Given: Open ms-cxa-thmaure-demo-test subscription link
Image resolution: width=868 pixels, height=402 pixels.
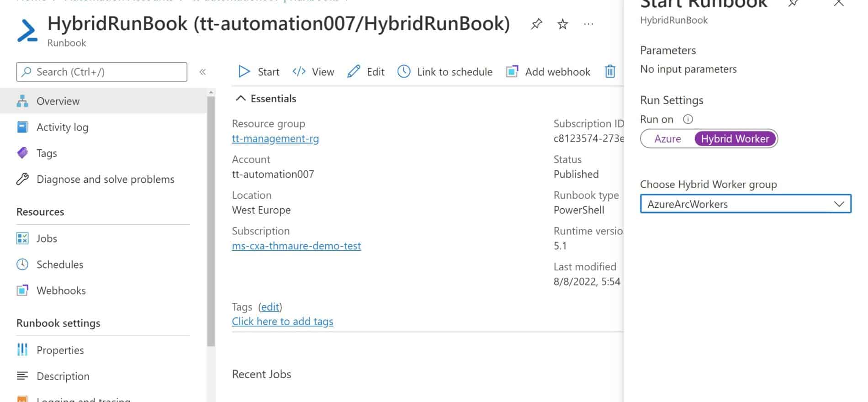Looking at the screenshot, I should coord(296,246).
